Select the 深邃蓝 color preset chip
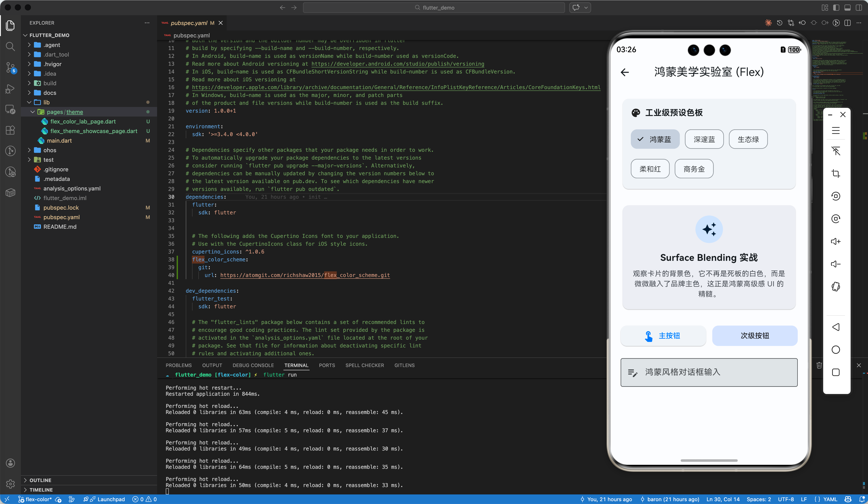Screen dimensions: 868x504 [704, 139]
